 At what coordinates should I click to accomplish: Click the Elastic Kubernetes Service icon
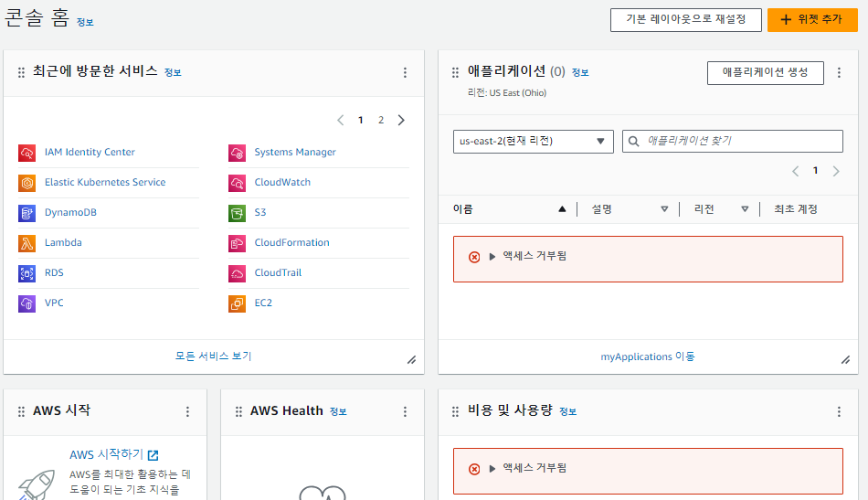point(26,183)
